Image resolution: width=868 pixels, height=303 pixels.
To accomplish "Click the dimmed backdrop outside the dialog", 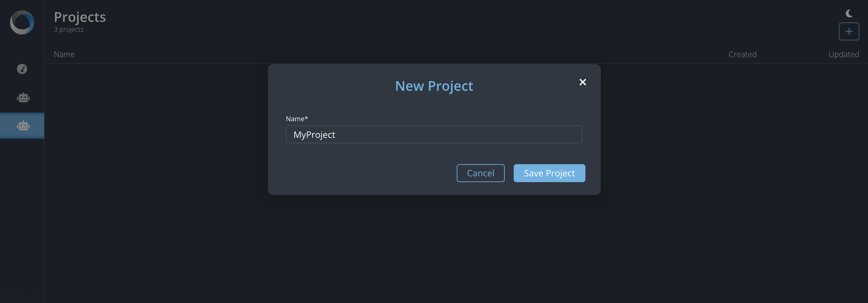I will click(434, 250).
